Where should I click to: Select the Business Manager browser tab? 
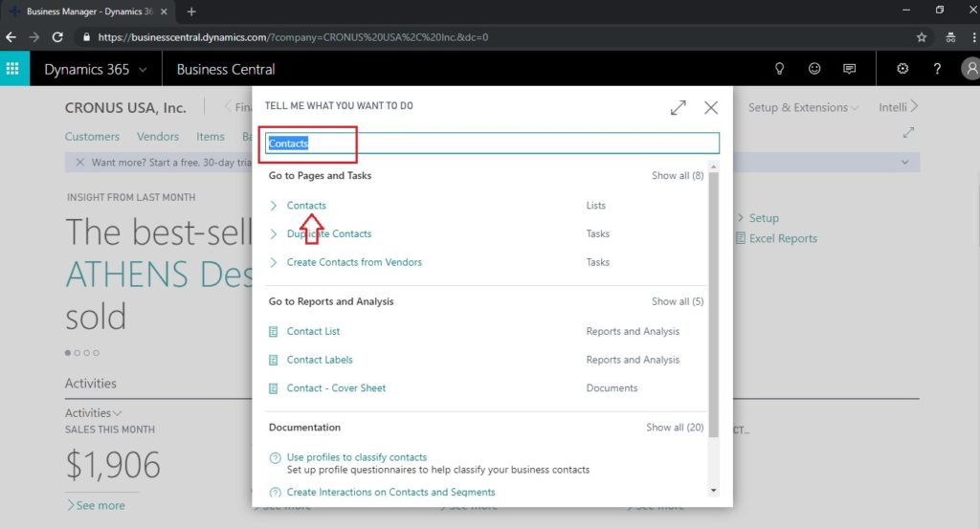click(87, 11)
